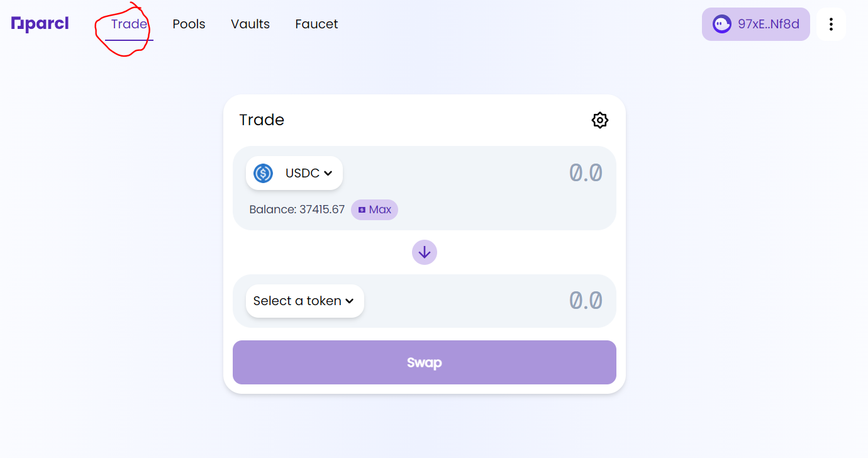The image size is (868, 458).
Task: Expand the USDC token chevron
Action: 328,174
